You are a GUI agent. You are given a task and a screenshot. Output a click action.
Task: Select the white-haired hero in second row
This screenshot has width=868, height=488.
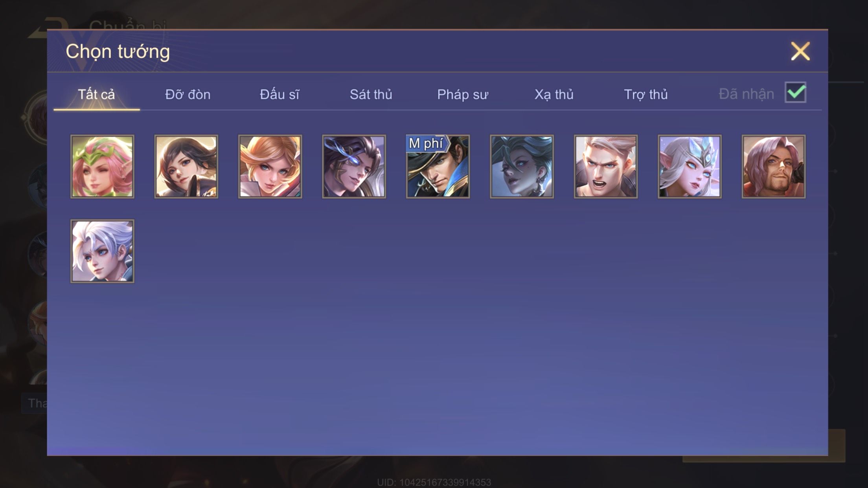click(102, 251)
